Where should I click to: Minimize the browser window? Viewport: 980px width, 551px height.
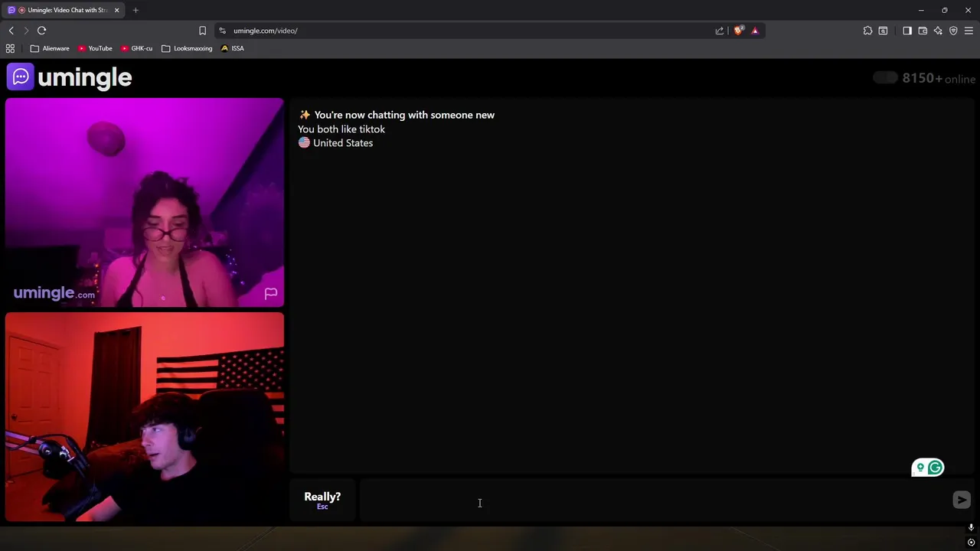921,10
